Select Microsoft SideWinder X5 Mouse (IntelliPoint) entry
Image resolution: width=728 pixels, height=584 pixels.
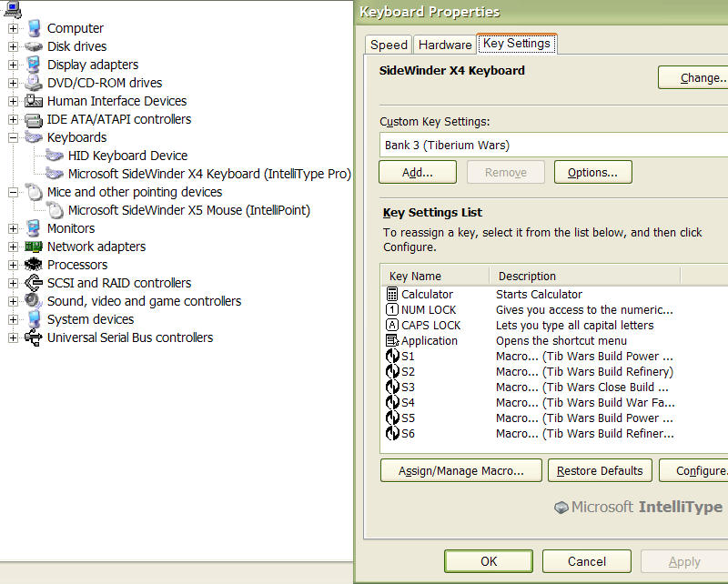[189, 210]
